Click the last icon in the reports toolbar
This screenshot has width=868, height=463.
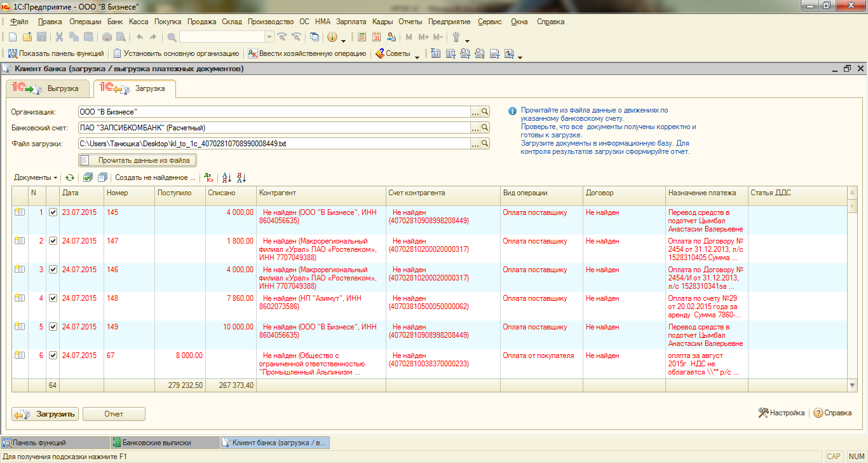tap(509, 54)
